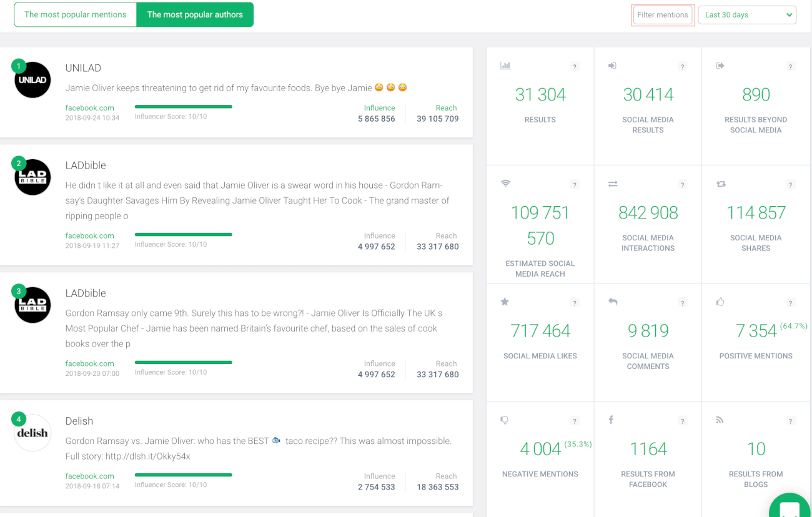
Task: Click the Filter mentions field
Action: coord(663,15)
